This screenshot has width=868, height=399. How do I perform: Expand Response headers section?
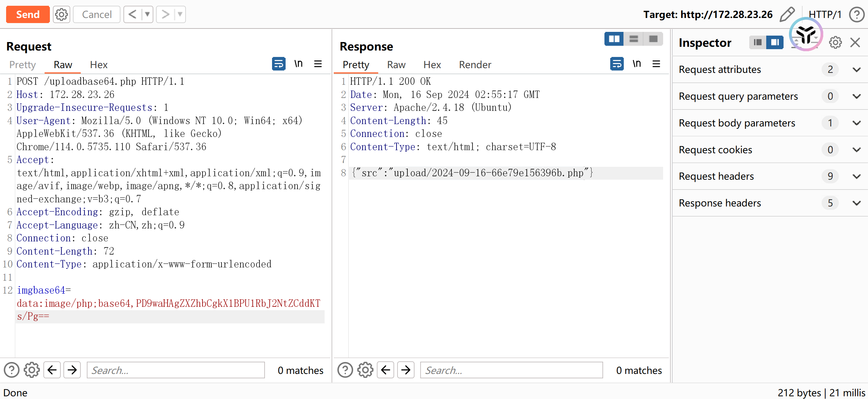(856, 203)
